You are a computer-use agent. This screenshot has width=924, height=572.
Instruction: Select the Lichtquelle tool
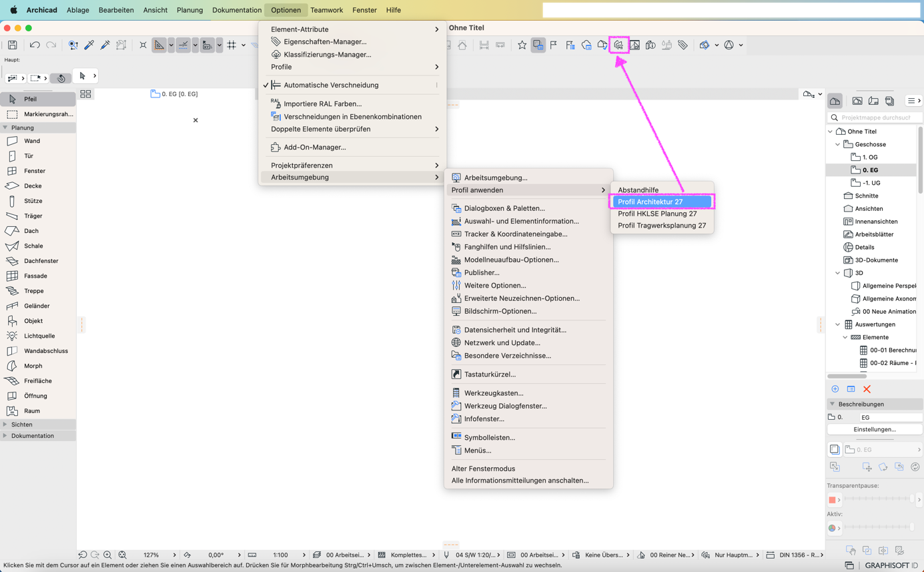pos(38,336)
